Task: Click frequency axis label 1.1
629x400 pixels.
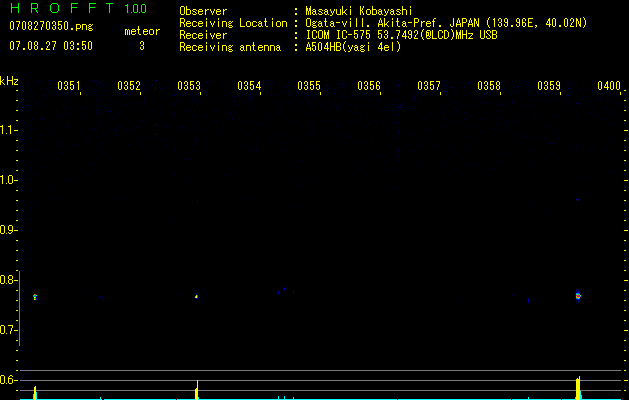Action: click(x=7, y=130)
